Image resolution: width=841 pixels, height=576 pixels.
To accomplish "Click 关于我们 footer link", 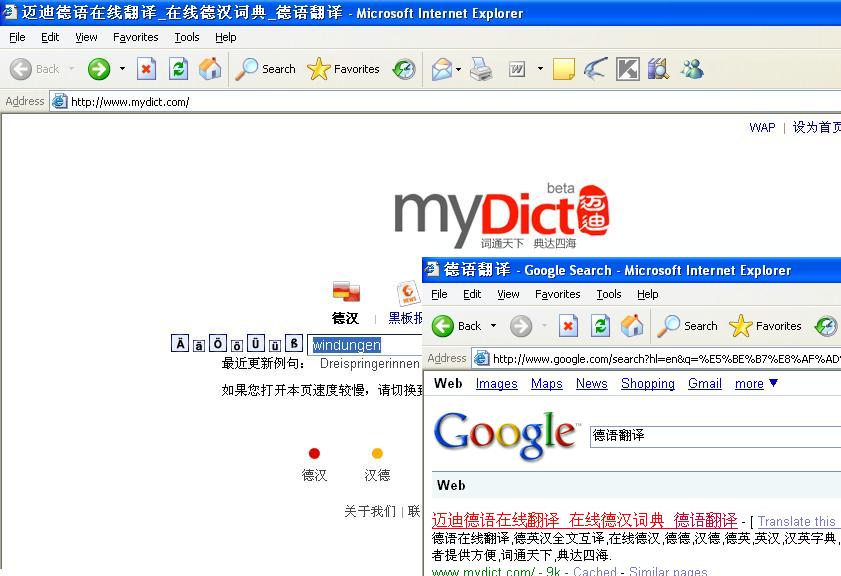I will [370, 511].
